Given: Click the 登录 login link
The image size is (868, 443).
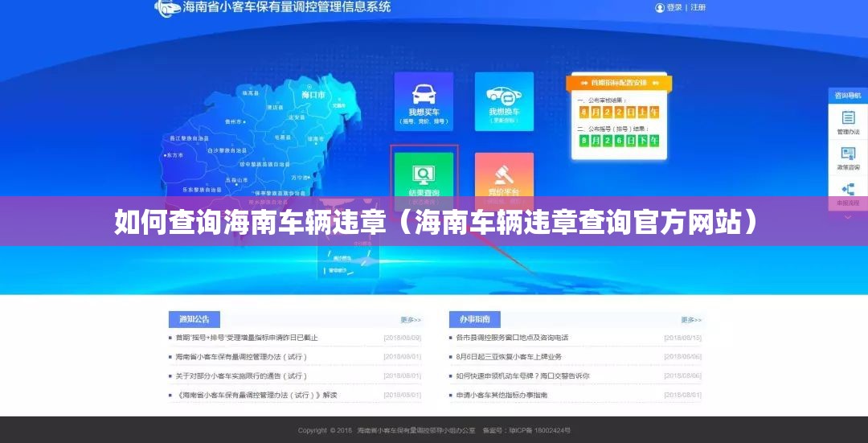Looking at the screenshot, I should (x=674, y=8).
